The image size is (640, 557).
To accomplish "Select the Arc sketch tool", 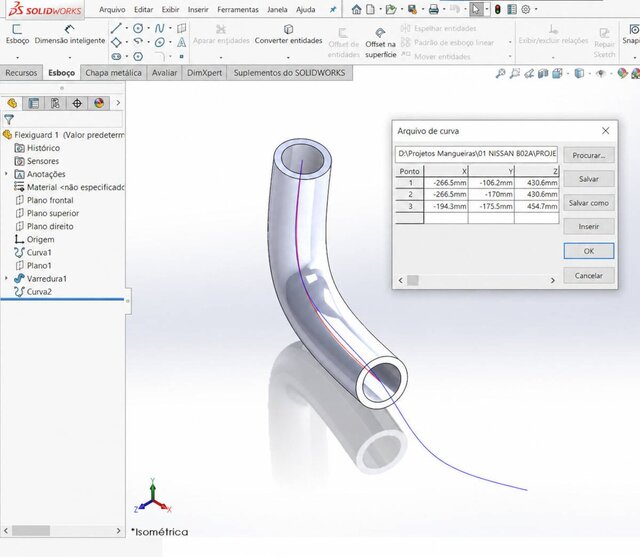I will (138, 42).
